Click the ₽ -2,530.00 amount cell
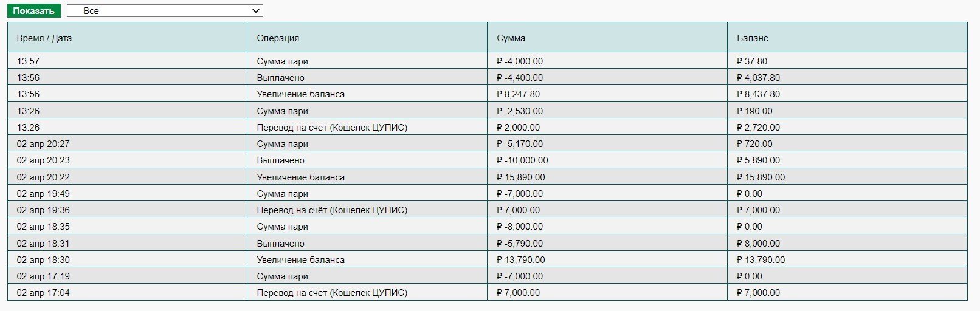Image resolution: width=980 pixels, height=311 pixels. click(520, 111)
